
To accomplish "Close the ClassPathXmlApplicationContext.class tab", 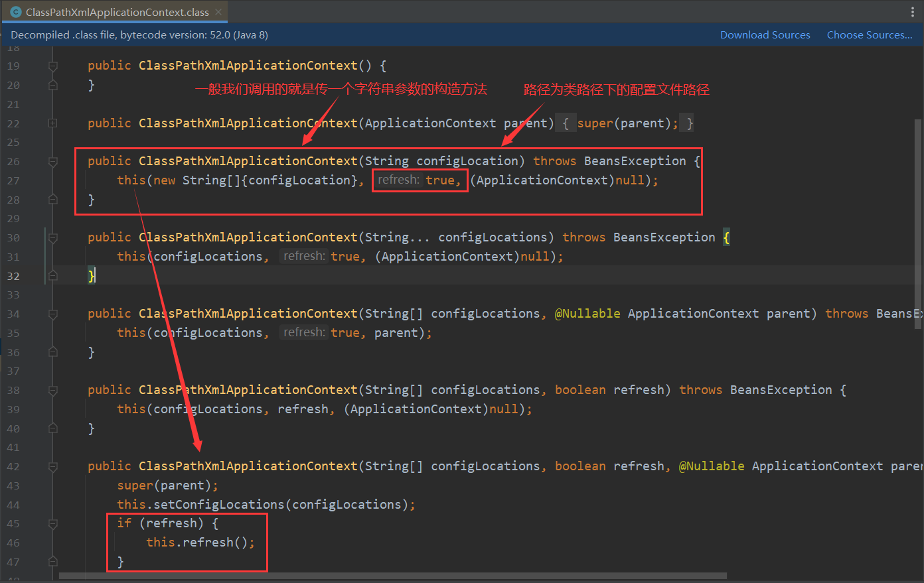I will pos(218,12).
